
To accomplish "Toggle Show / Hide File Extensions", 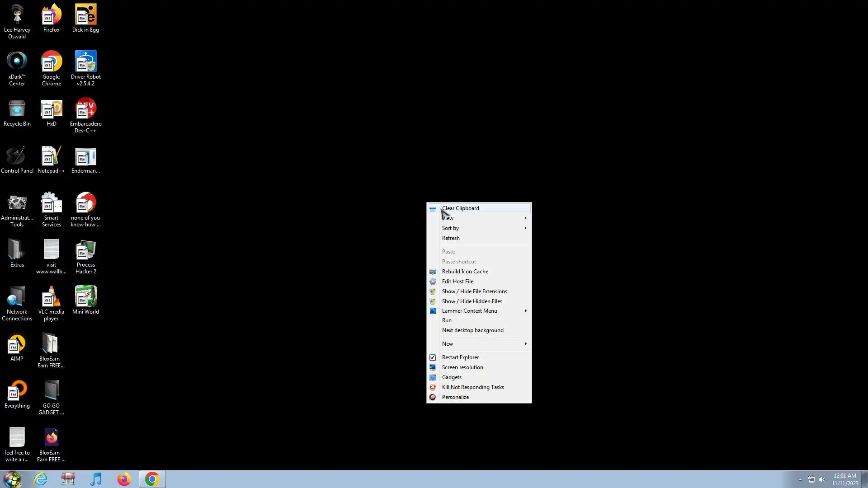I will (x=474, y=291).
